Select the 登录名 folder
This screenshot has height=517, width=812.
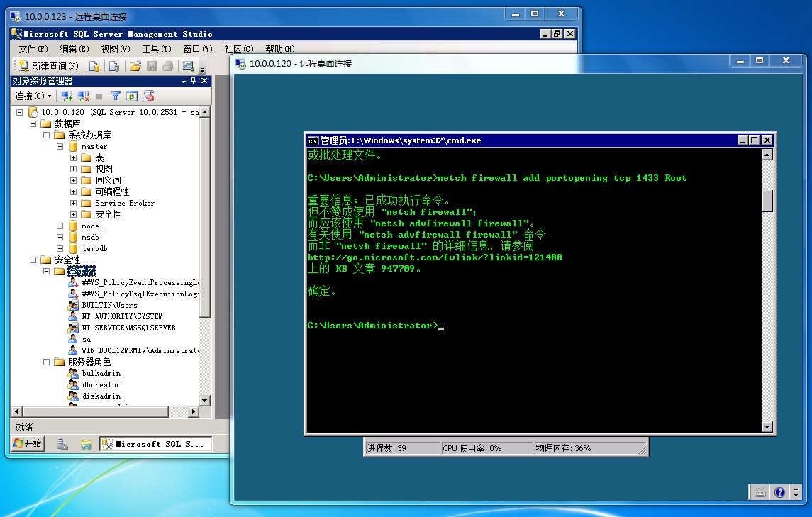82,271
